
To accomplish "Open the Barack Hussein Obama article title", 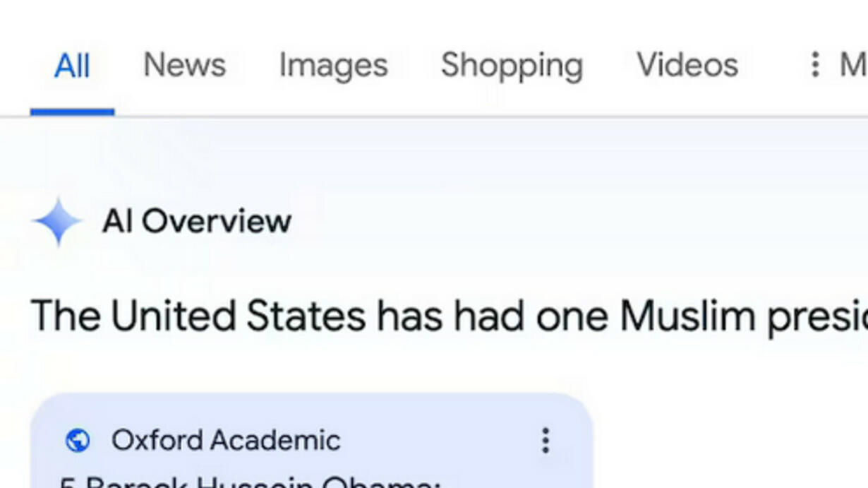I will [251, 482].
